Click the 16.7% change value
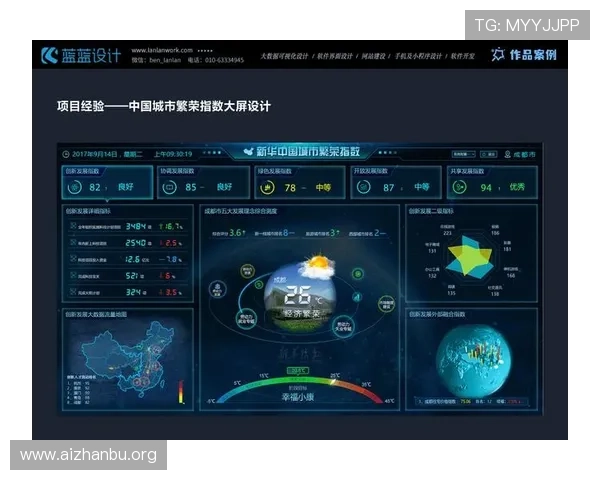600x480 pixels. point(171,226)
